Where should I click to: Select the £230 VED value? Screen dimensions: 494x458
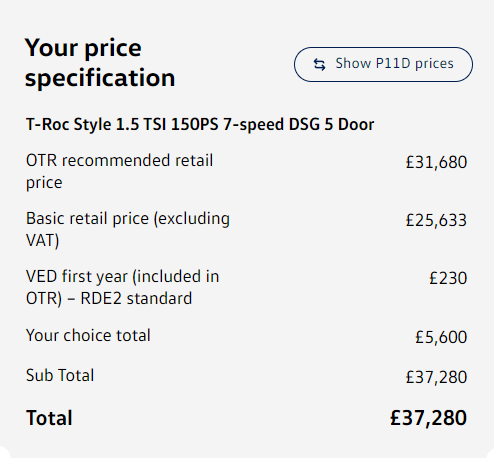coord(448,278)
